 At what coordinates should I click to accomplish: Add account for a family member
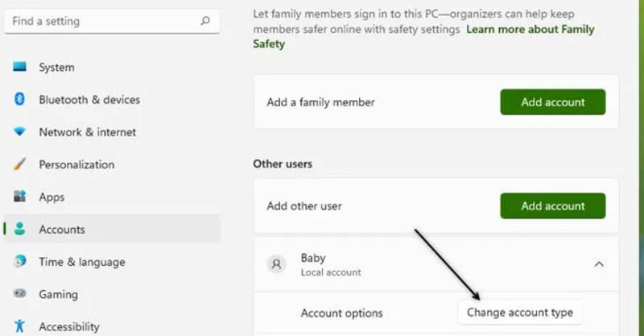(x=552, y=102)
